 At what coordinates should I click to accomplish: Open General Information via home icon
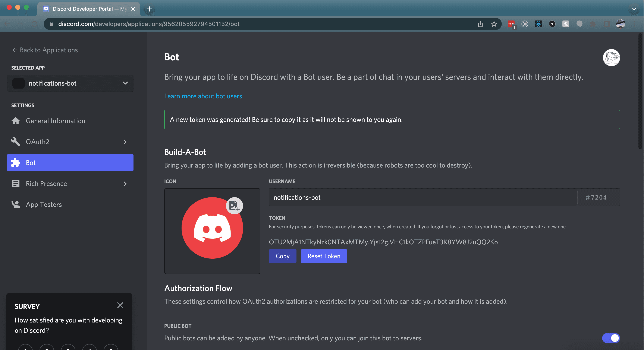coord(16,121)
